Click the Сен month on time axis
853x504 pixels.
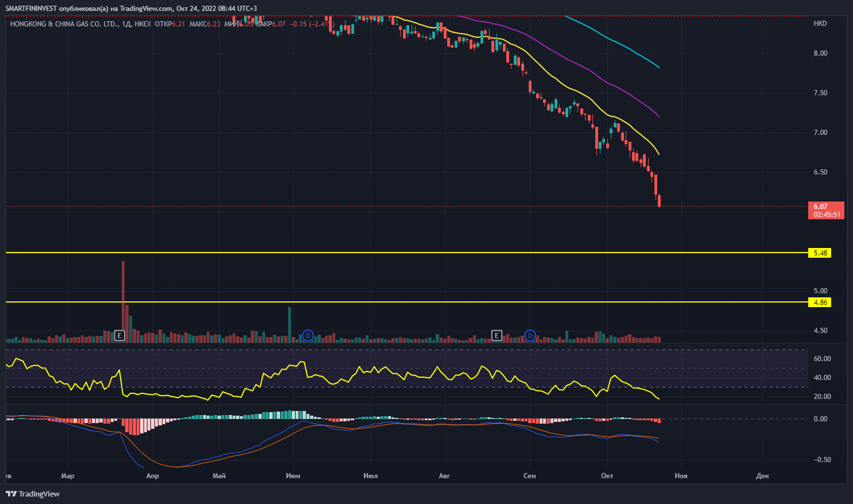click(x=529, y=476)
